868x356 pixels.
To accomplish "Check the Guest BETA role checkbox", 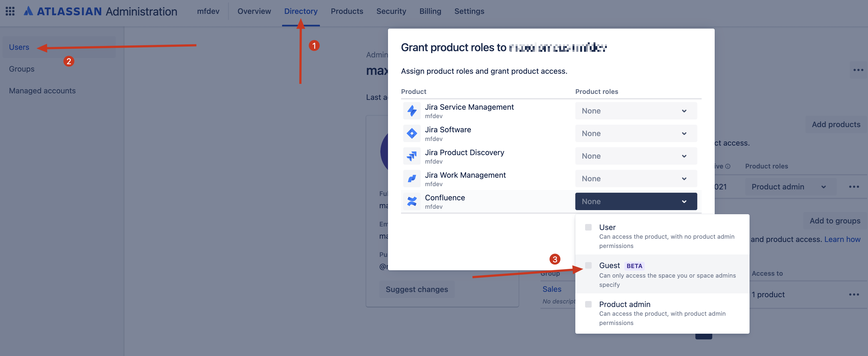I will 589,265.
